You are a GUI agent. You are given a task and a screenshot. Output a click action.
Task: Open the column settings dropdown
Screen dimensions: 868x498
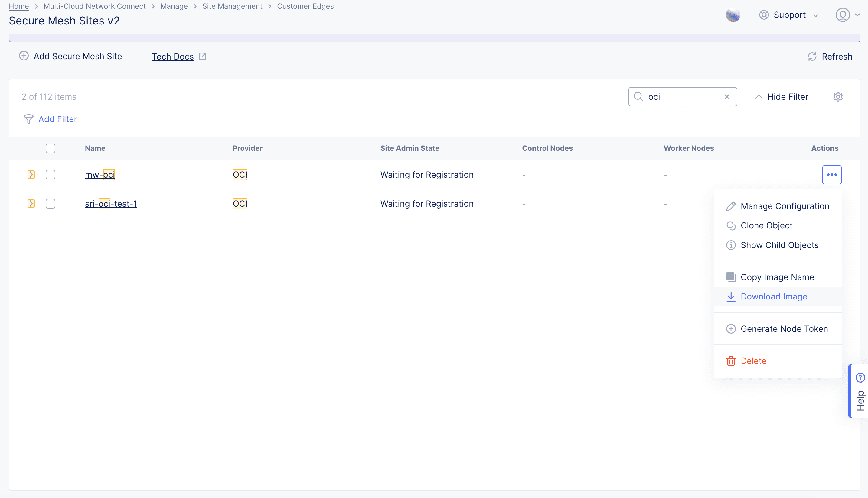(838, 96)
